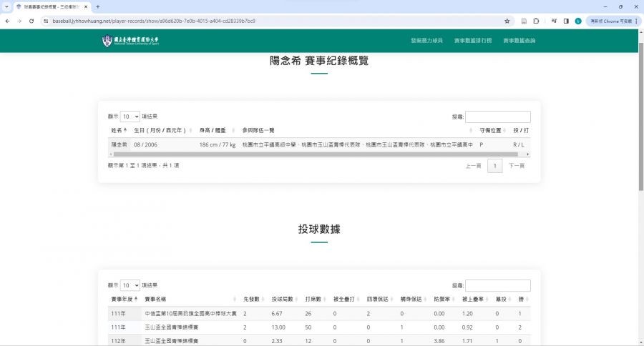Open the Chrome side panel icon

click(566, 21)
